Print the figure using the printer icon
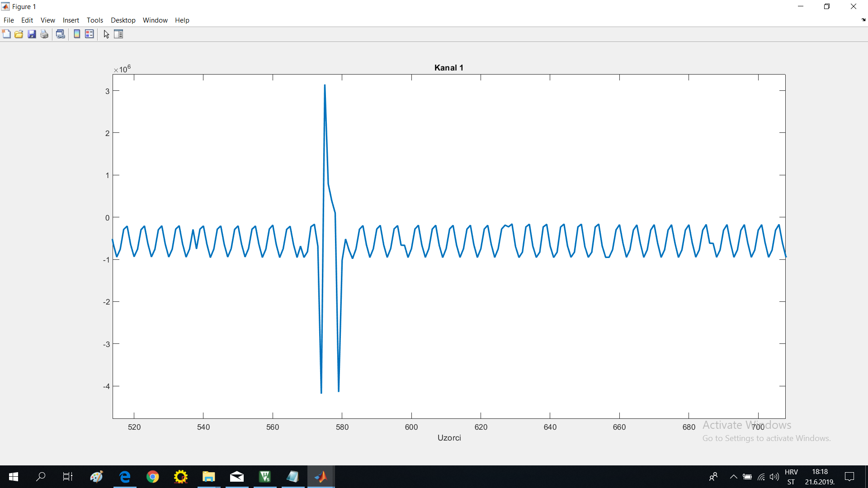 44,34
